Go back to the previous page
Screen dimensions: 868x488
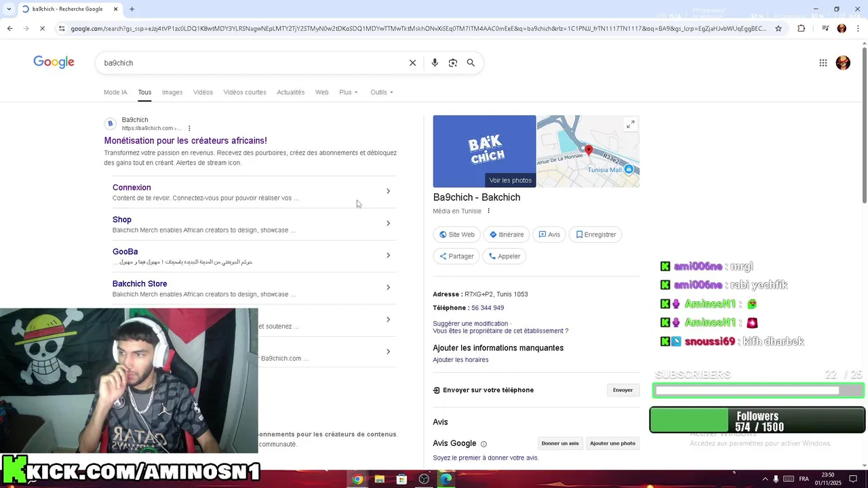click(9, 28)
